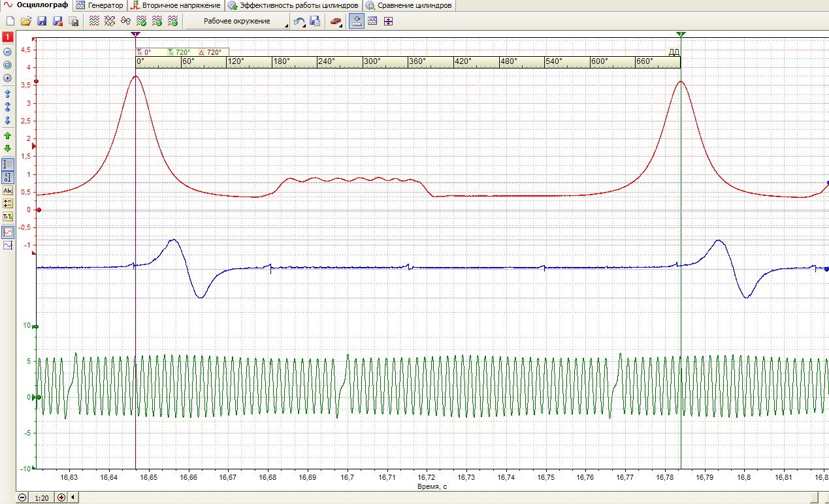Viewport: 829px width, 504px height.
Task: Click the waveform icon with green number 1
Action: coord(157,22)
